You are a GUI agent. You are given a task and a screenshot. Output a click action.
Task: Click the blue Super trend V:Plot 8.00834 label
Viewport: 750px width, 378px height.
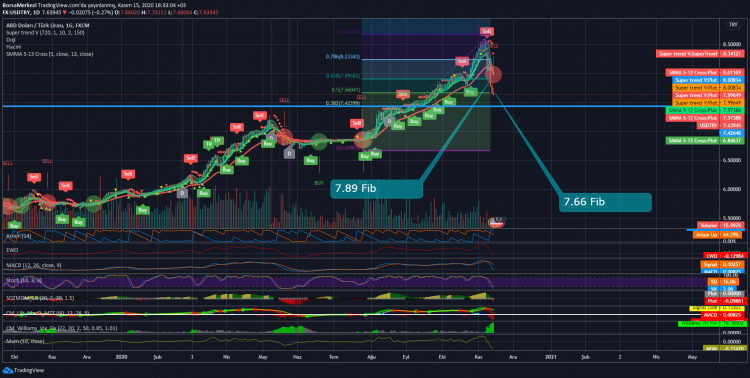tap(708, 80)
